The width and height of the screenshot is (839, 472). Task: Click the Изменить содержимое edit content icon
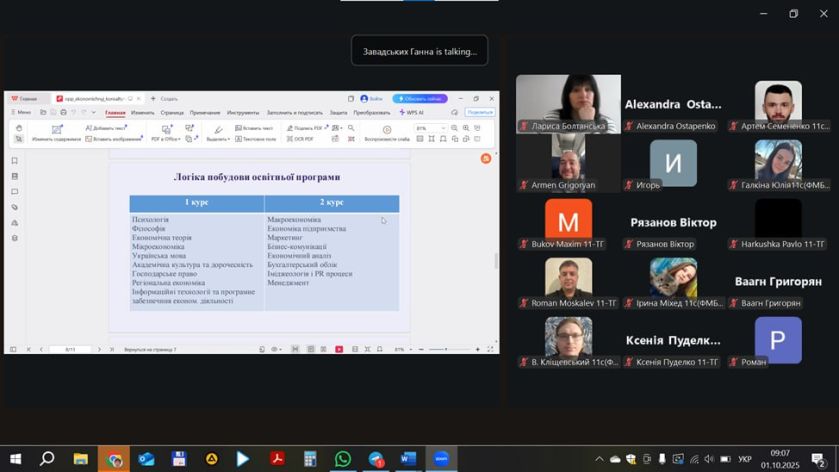(56, 130)
